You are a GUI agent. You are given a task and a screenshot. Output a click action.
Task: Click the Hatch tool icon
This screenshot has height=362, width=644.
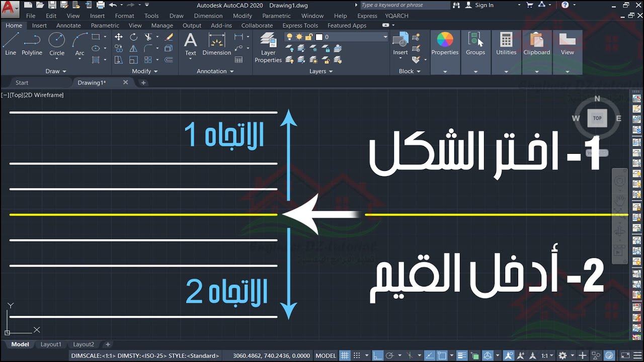tap(96, 60)
